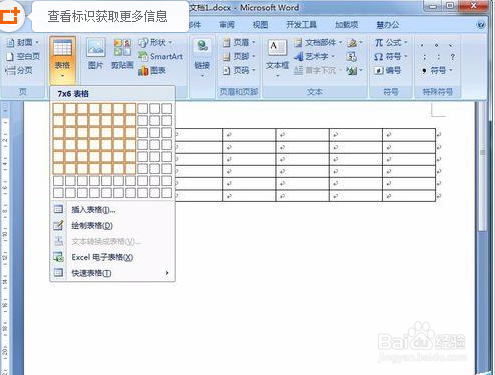Open the 审阅 review tab
Image resolution: width=495 pixels, height=375 pixels.
(227, 25)
